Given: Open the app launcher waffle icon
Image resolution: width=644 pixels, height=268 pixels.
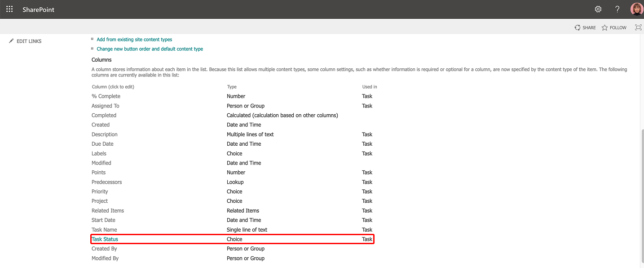Looking at the screenshot, I should (x=9, y=9).
